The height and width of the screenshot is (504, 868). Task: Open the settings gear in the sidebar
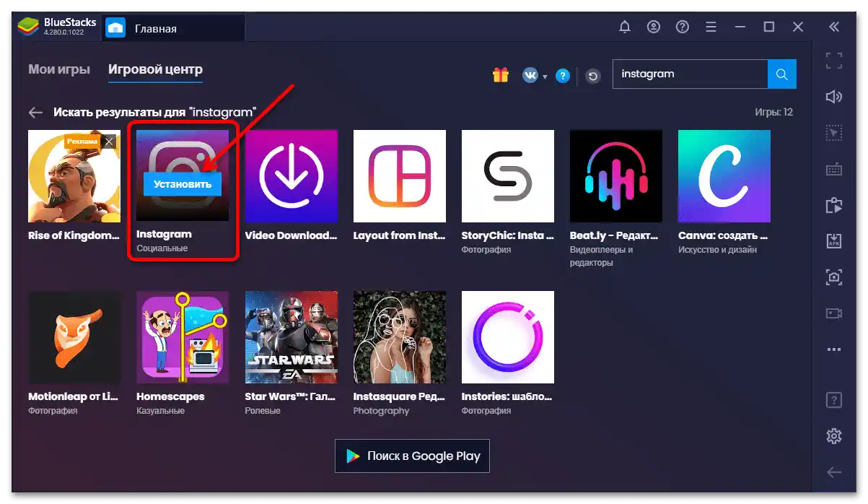834,435
